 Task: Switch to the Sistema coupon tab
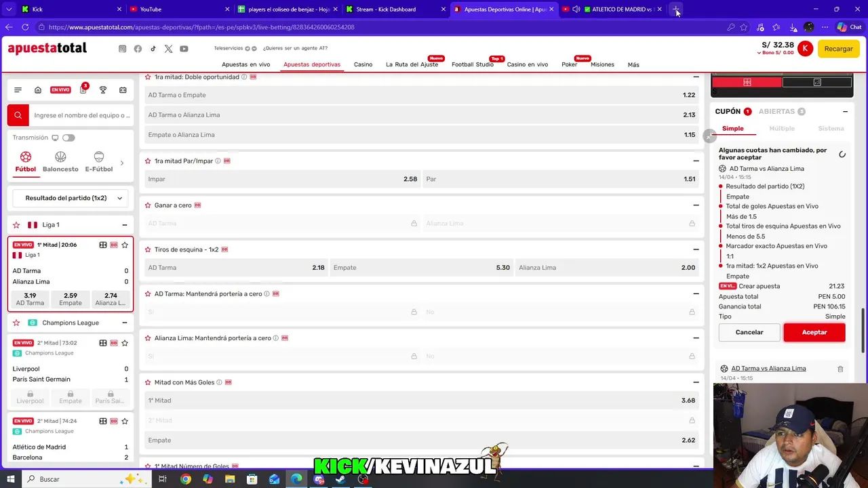point(831,128)
